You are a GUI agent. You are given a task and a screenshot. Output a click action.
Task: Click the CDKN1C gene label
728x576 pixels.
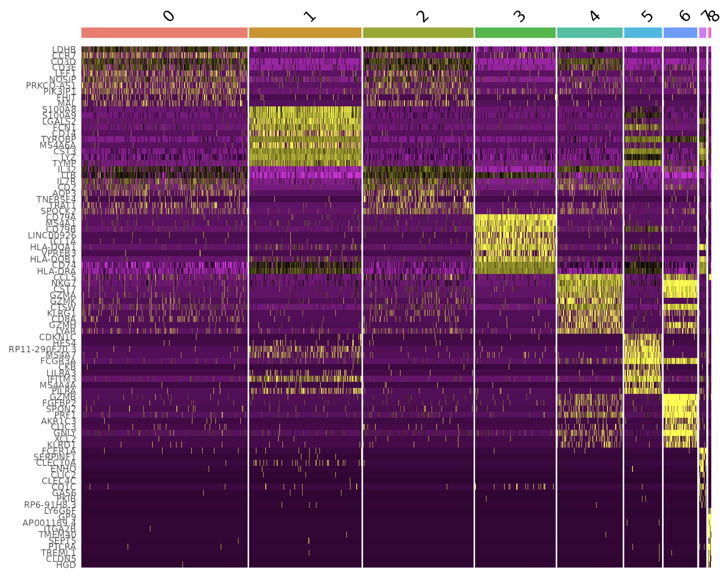coord(58,338)
